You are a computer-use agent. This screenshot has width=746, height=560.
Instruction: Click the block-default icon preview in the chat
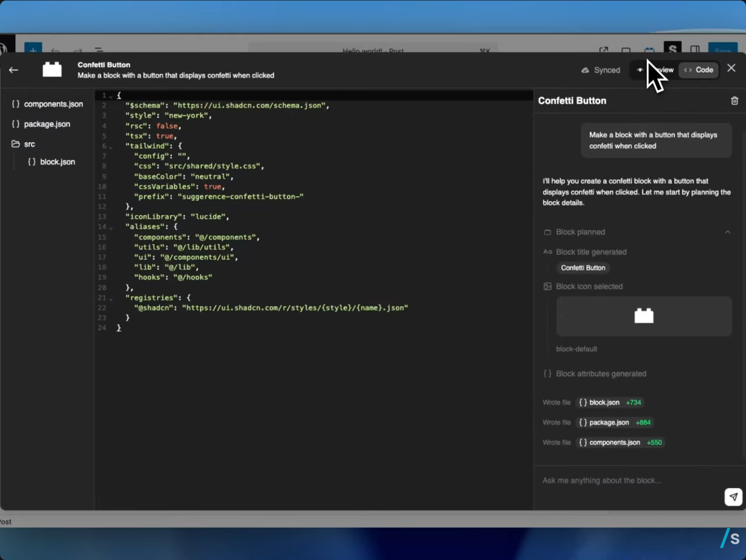click(643, 316)
